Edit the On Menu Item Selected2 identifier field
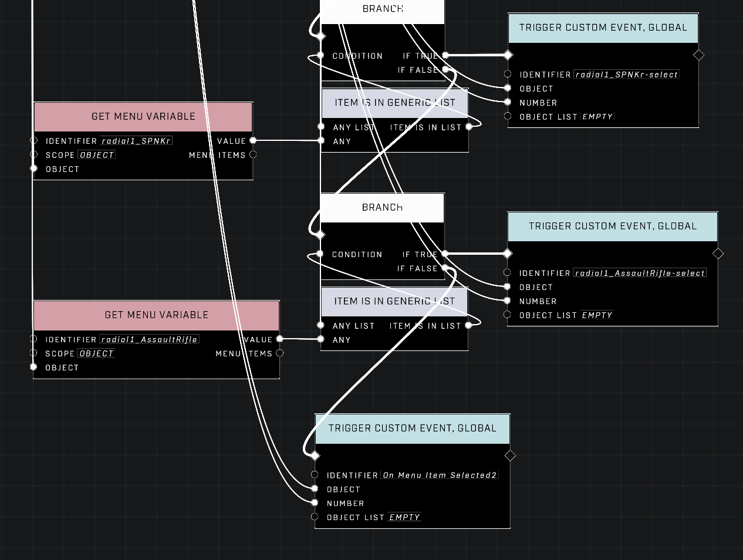 point(440,475)
